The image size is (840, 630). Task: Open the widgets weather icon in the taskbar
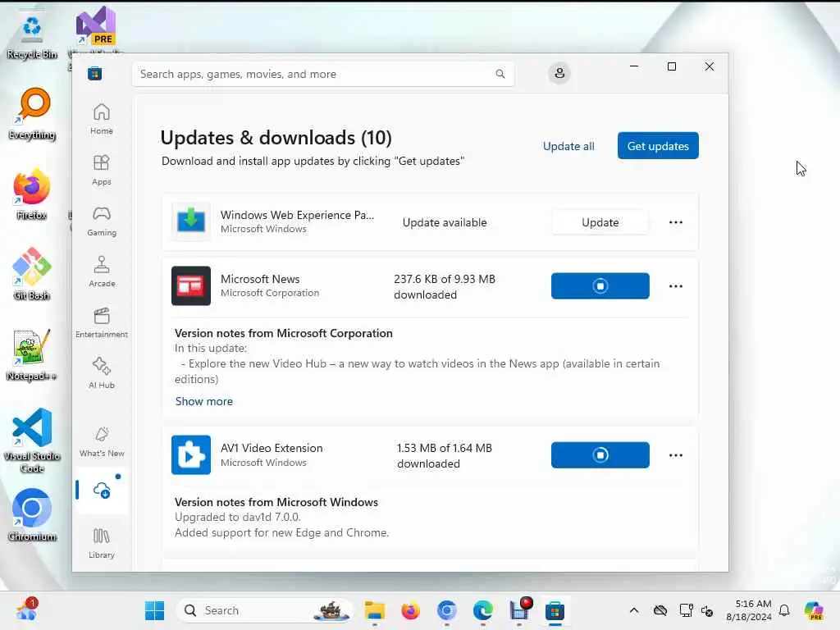(x=27, y=609)
